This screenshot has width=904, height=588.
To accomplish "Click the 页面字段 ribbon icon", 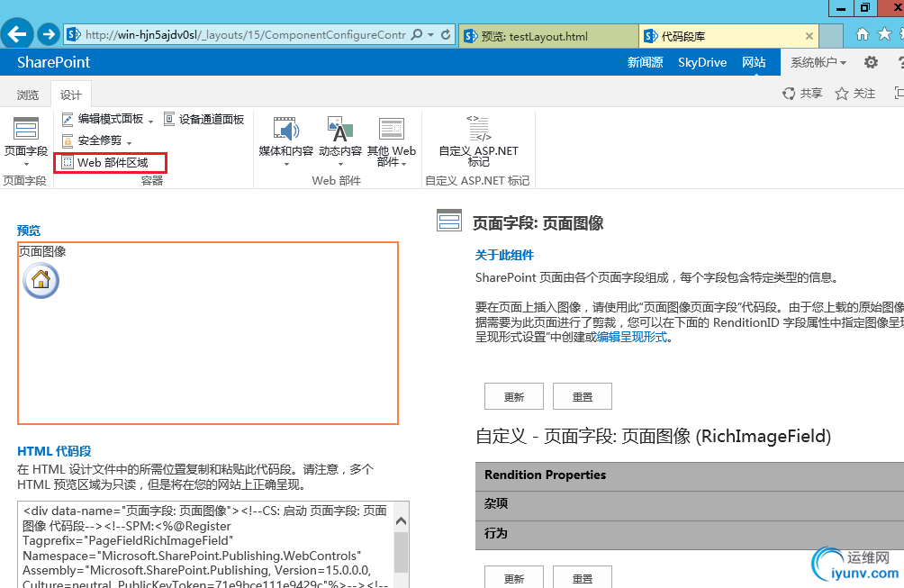I will (x=26, y=128).
